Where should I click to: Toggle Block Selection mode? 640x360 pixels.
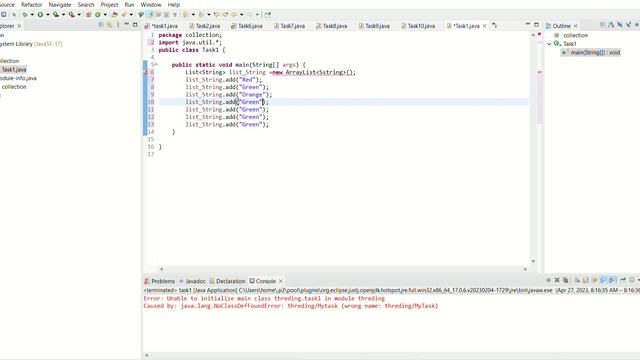pos(166,14)
